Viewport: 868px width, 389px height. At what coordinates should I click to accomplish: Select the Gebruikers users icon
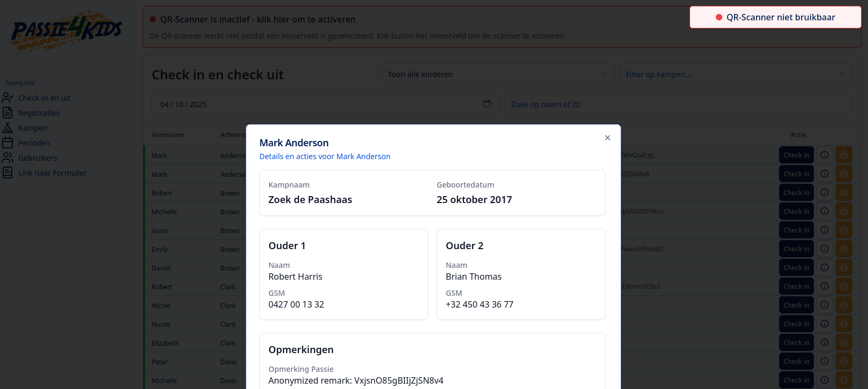(8, 158)
